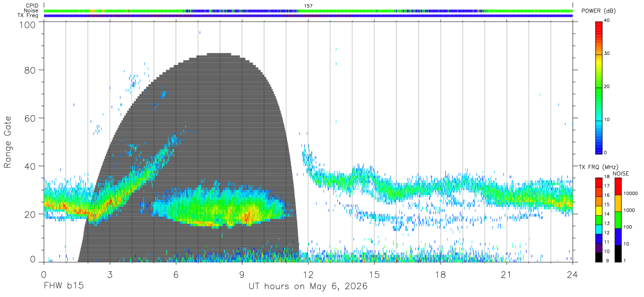
Task: Click the TX Freq color strip above the plot
Action: click(308, 16)
